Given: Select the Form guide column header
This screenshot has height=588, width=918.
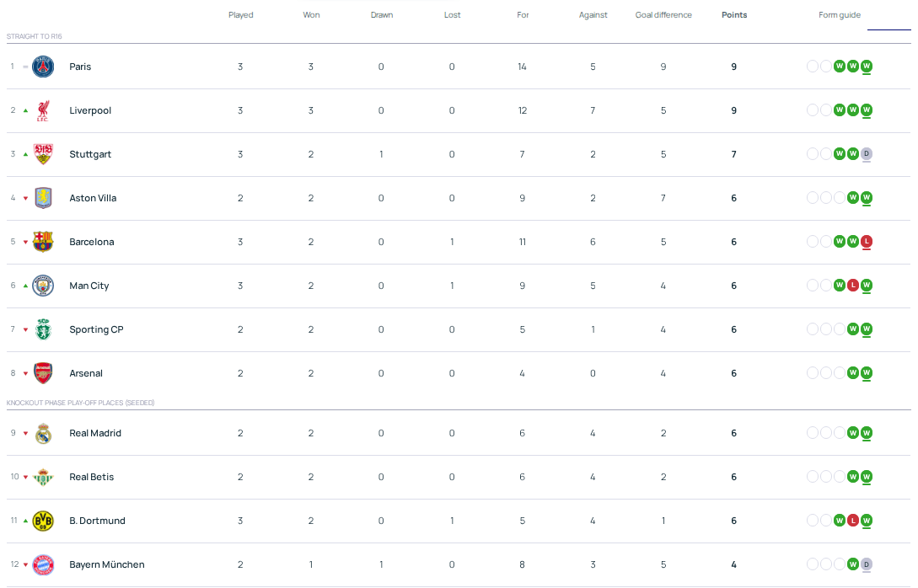Looking at the screenshot, I should click(840, 15).
